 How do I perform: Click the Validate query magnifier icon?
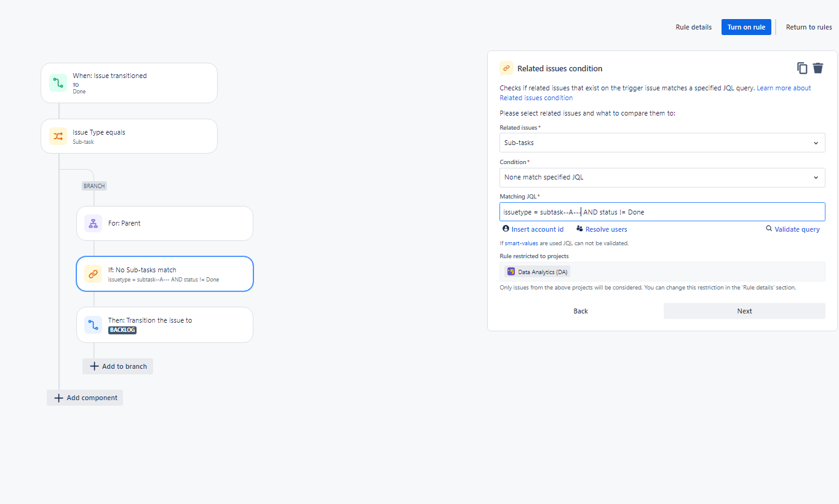pos(769,229)
